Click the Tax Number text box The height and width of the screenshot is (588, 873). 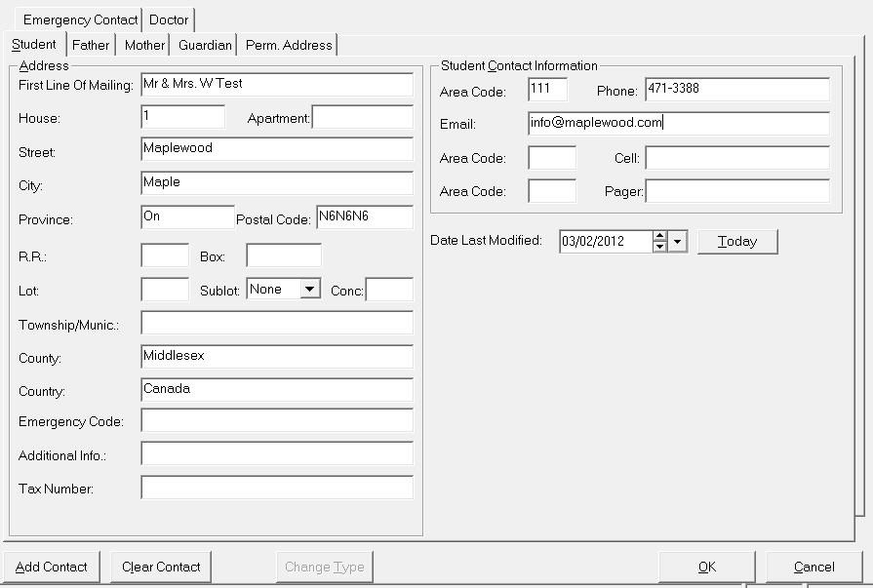[x=277, y=488]
